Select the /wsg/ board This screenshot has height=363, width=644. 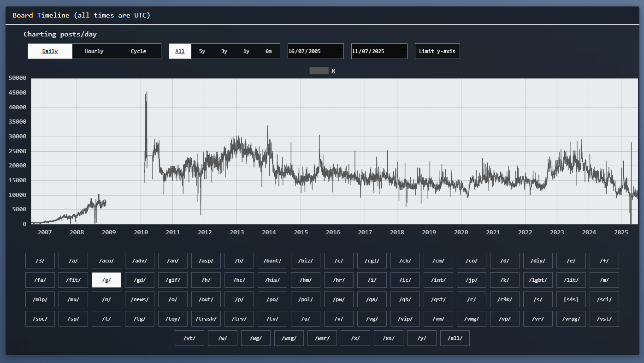[289, 338]
